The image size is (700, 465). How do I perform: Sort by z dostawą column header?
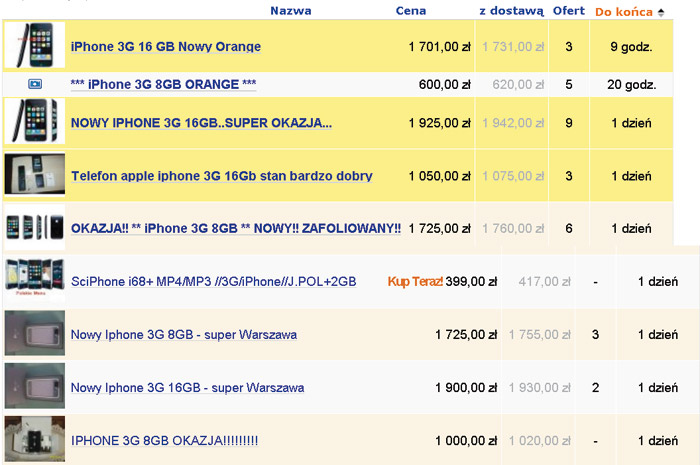[x=510, y=11]
